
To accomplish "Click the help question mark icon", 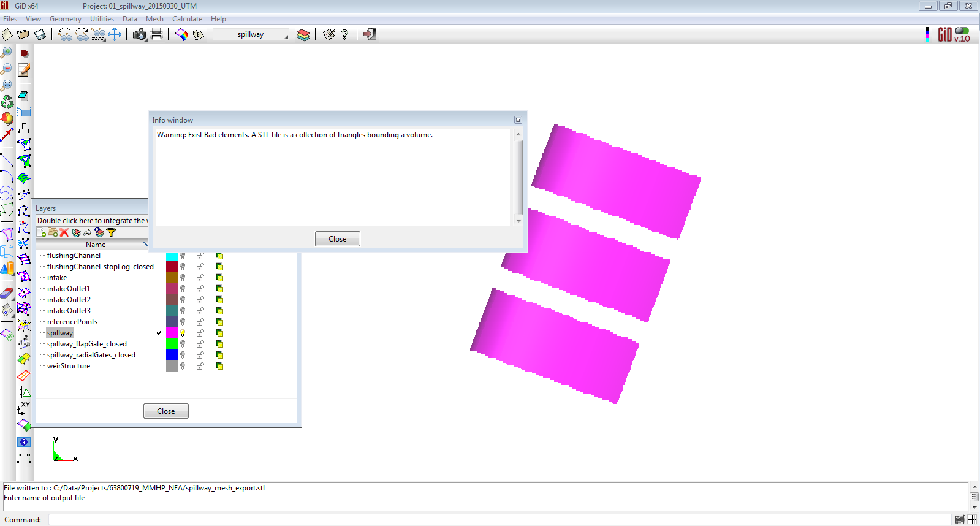I will [345, 34].
